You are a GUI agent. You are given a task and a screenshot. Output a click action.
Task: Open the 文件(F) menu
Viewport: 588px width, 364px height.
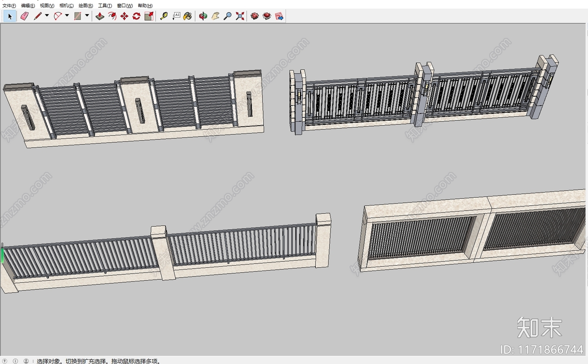[9, 6]
